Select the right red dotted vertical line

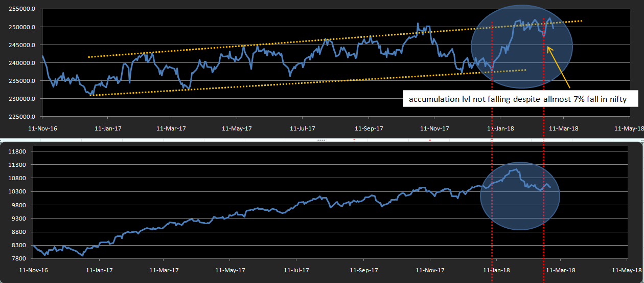[543, 154]
